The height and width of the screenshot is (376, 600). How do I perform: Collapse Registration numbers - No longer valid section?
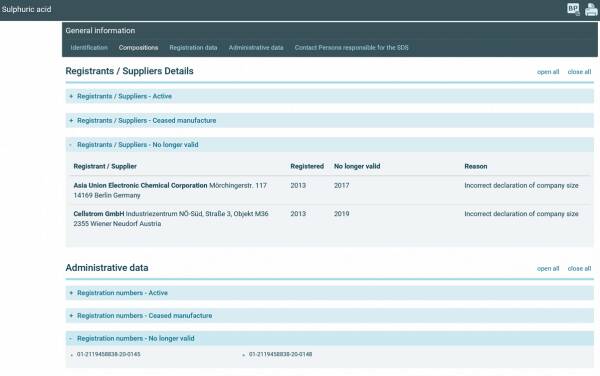(x=329, y=339)
